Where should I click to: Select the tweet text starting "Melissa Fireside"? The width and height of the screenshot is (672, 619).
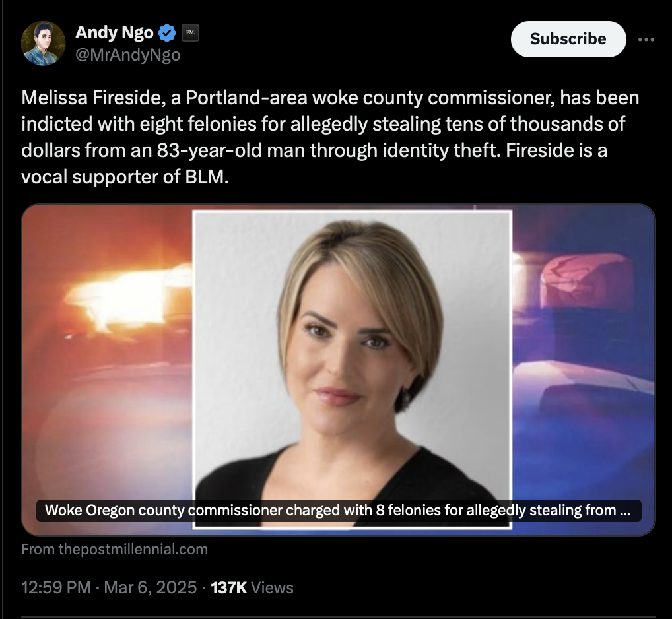click(x=330, y=137)
